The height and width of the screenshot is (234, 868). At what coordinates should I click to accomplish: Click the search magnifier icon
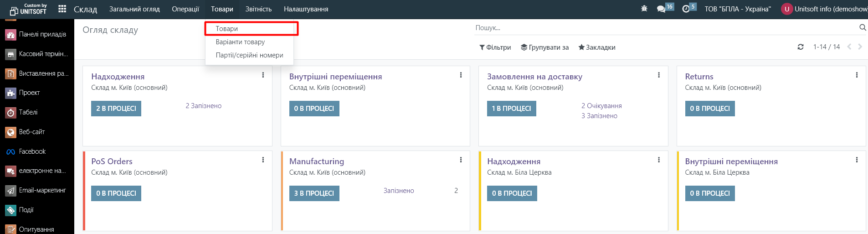coord(862,27)
